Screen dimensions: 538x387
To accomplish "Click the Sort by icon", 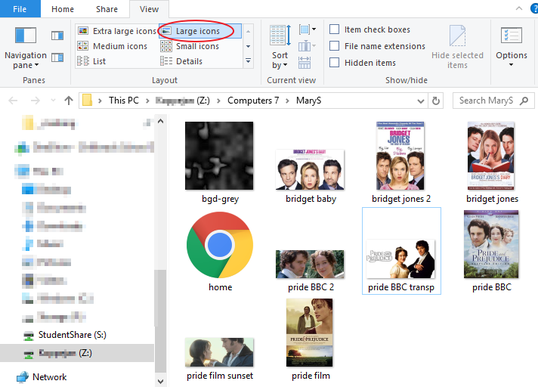I will tap(280, 35).
